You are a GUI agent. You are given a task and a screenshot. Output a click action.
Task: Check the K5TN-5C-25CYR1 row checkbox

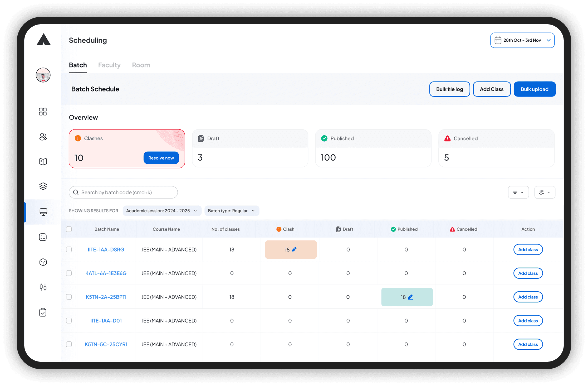69,344
